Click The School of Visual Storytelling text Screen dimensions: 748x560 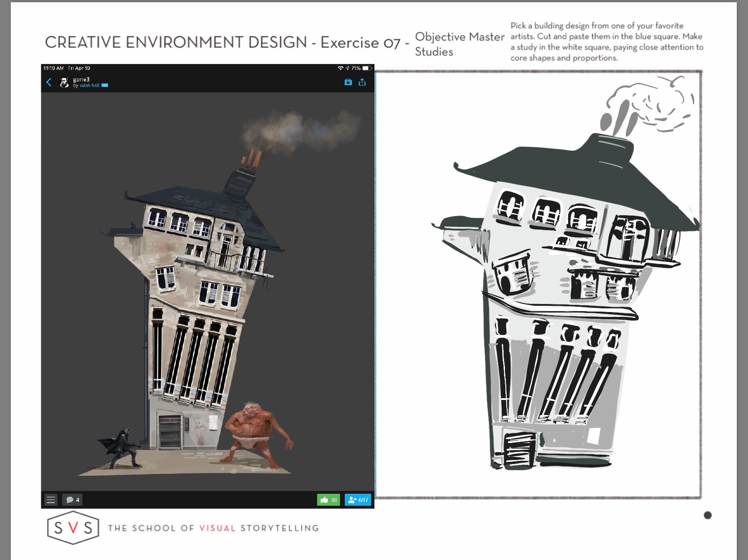(213, 528)
